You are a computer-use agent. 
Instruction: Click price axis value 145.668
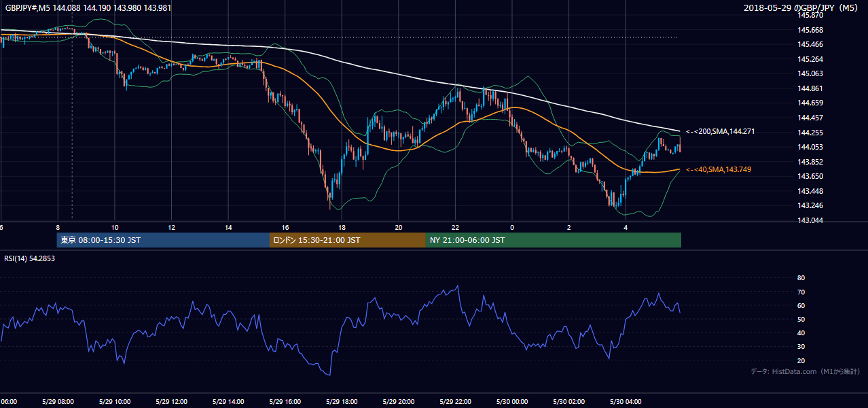pos(810,30)
